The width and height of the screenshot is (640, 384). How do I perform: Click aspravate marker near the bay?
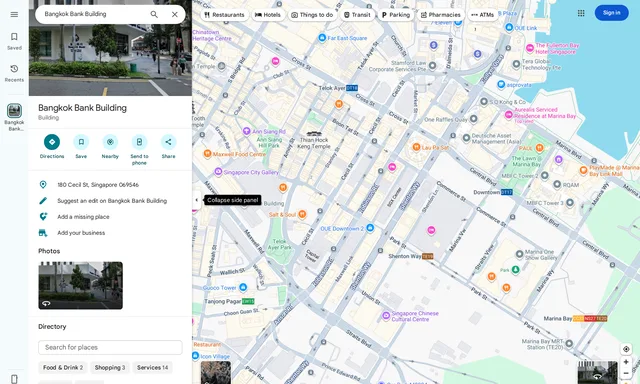coord(501,84)
